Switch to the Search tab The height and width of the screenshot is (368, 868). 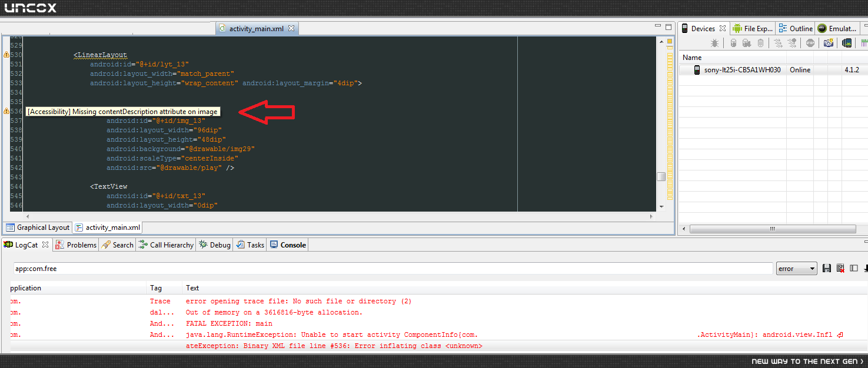[x=118, y=245]
